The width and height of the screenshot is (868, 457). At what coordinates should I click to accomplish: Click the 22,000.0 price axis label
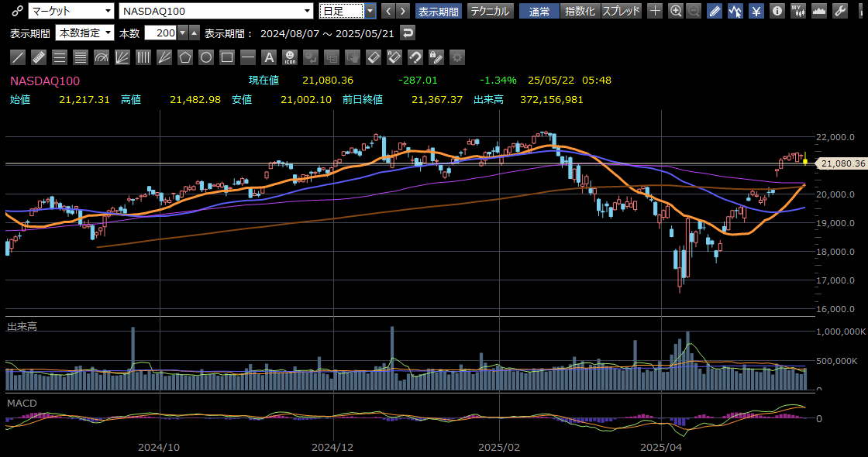[835, 137]
